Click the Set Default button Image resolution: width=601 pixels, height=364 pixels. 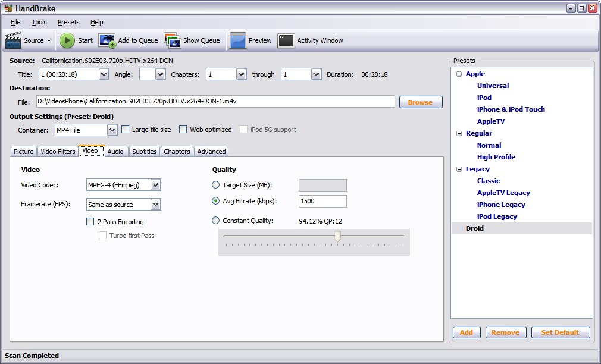click(561, 332)
